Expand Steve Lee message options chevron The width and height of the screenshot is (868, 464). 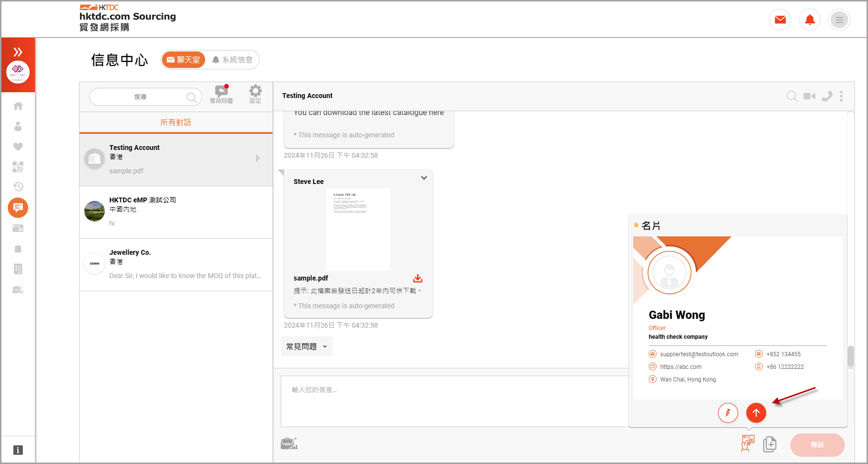click(424, 178)
